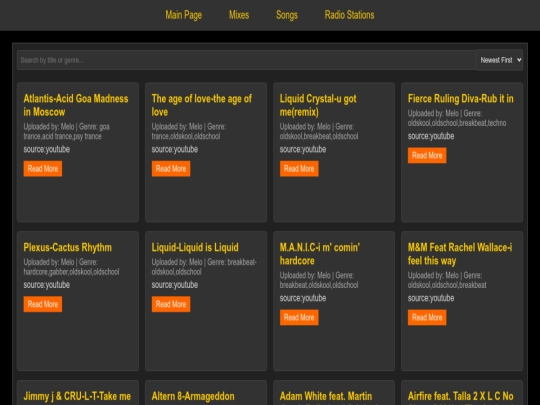Open title Jimmy j & CRU-L-T-Take me
Image resolution: width=540 pixels, height=405 pixels.
[x=77, y=396]
